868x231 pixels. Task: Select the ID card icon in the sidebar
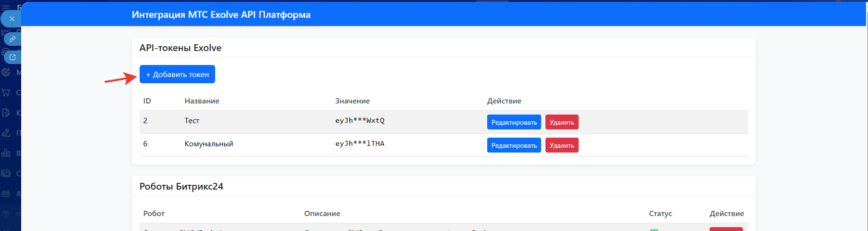click(6, 173)
